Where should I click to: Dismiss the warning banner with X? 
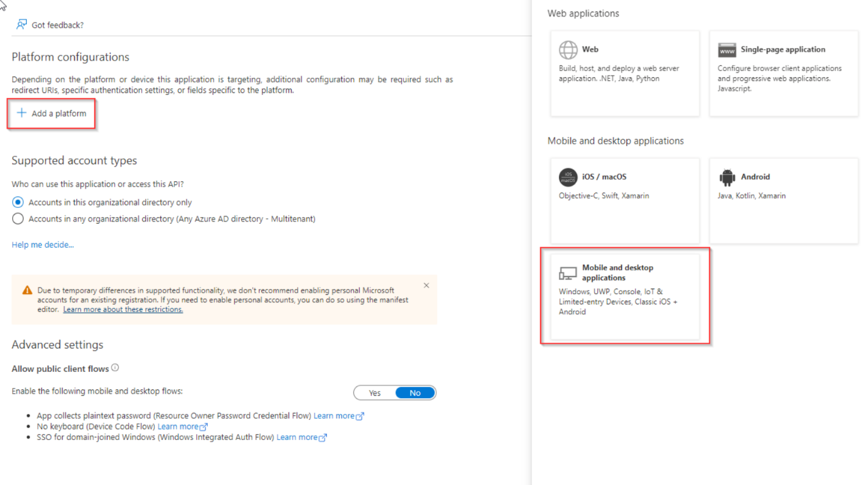click(426, 285)
